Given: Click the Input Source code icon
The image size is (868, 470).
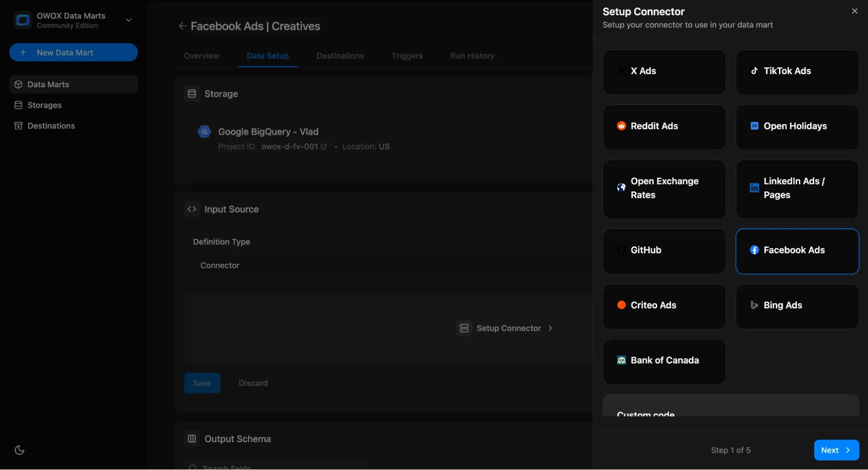Looking at the screenshot, I should click(192, 209).
